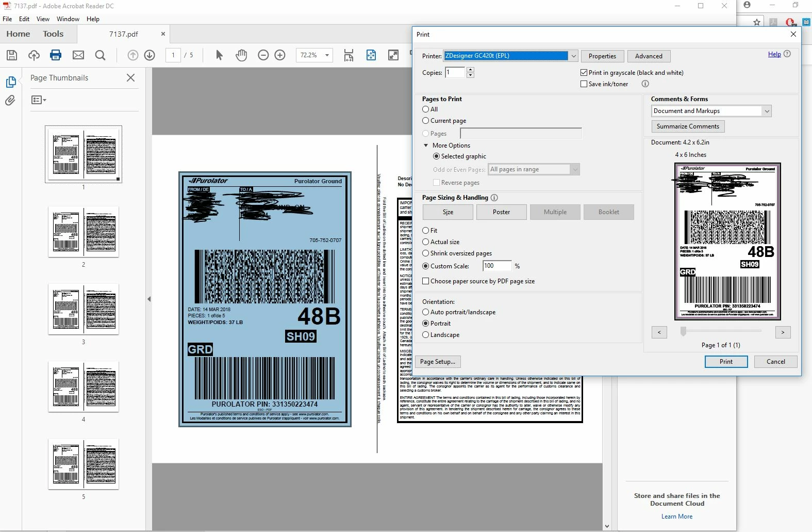This screenshot has width=812, height=532.
Task: Select the arrow selection tool
Action: point(219,55)
